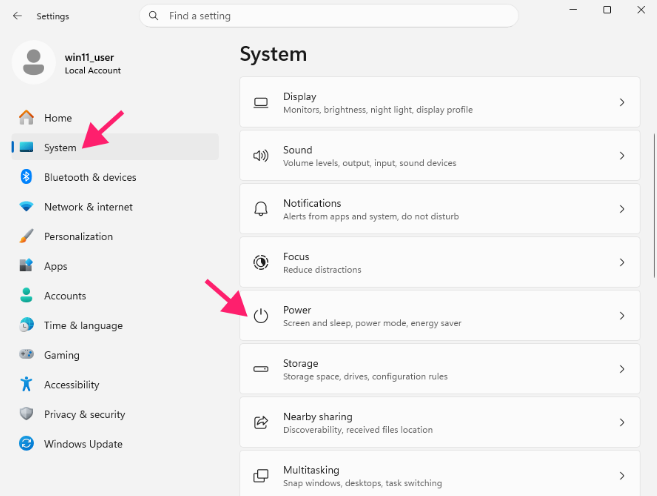Screen dimensions: 657x496
Task: Open Display settings title
Action: [x=300, y=96]
